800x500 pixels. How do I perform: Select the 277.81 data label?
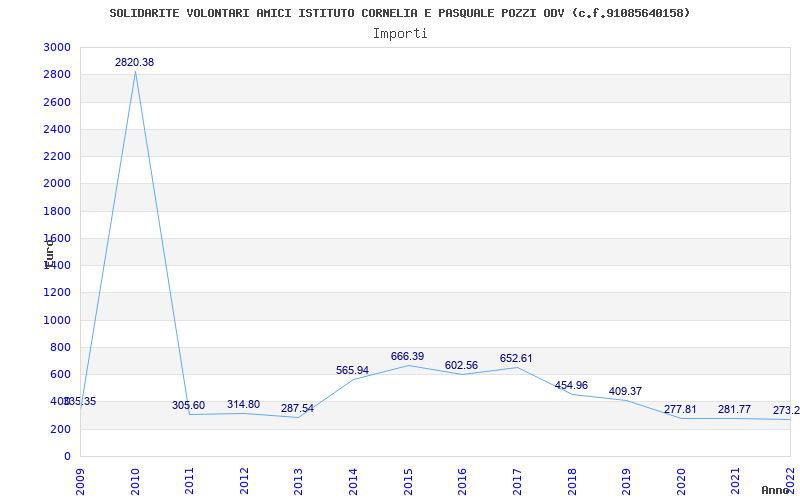click(680, 409)
